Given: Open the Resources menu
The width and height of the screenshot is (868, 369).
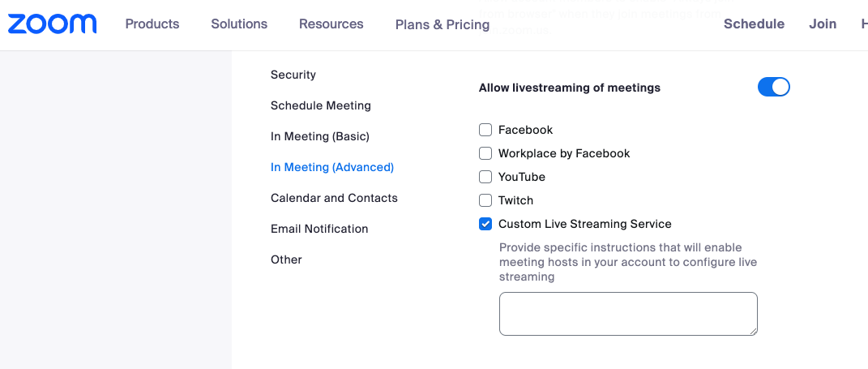Looking at the screenshot, I should tap(331, 24).
